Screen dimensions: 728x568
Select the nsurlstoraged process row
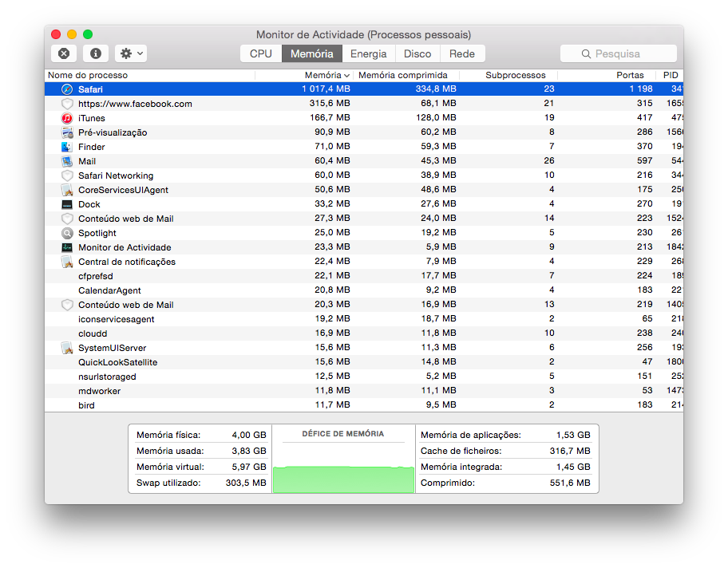(x=364, y=377)
